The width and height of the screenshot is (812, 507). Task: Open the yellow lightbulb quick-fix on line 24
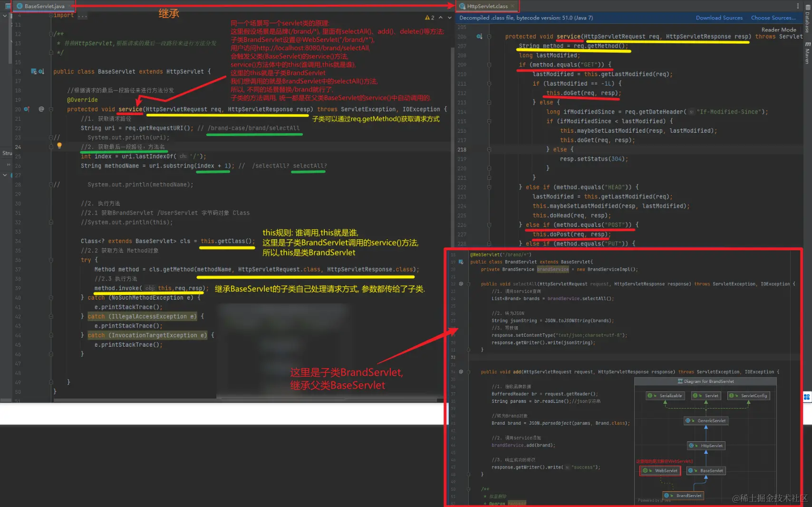[x=59, y=146]
